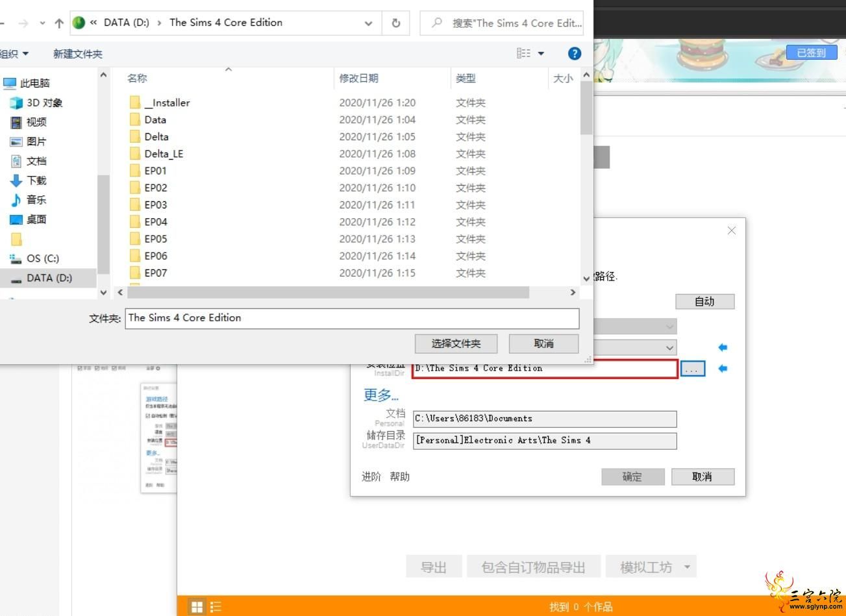
Task: Click the 自动 button in settings dialog
Action: 704,301
